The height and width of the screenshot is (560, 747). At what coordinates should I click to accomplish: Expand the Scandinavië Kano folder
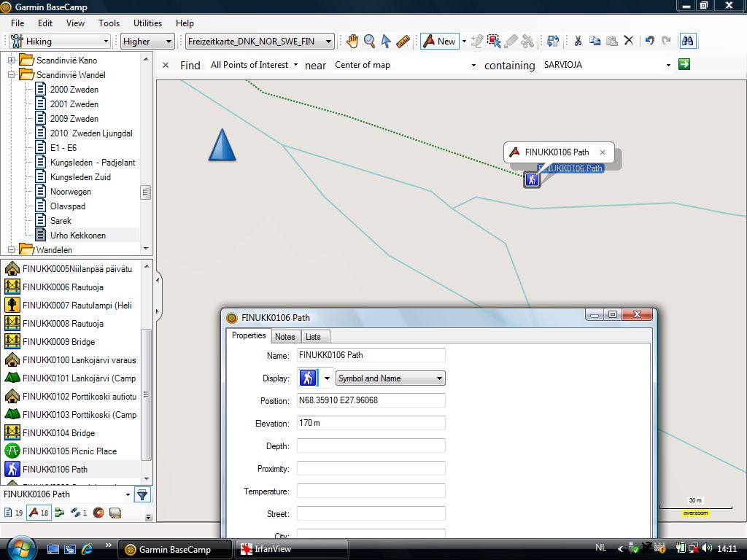tap(12, 60)
